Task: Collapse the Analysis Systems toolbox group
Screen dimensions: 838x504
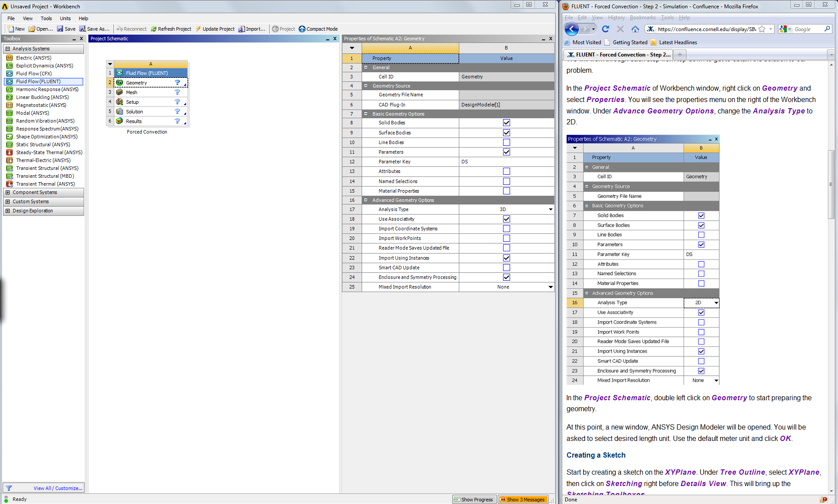Action: coord(7,49)
